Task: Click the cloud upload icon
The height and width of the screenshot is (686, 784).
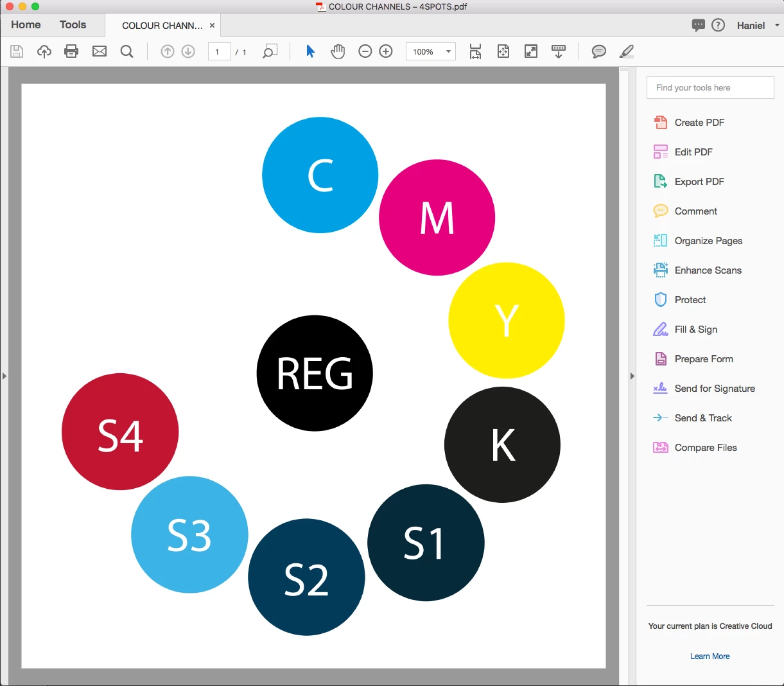Action: (44, 51)
